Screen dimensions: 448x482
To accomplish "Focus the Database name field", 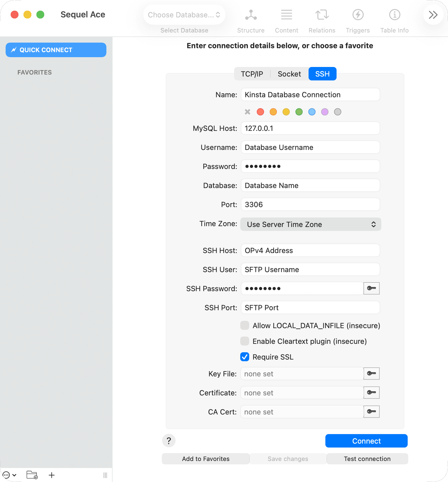I will click(310, 186).
